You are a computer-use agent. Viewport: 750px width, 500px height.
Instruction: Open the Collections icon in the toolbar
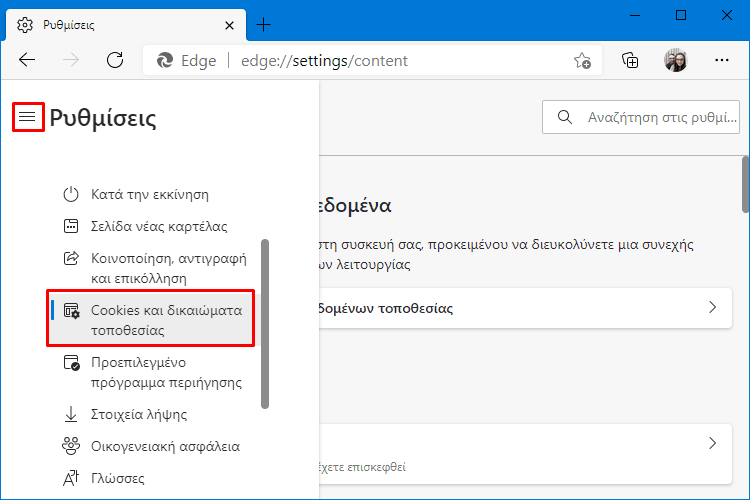[630, 61]
